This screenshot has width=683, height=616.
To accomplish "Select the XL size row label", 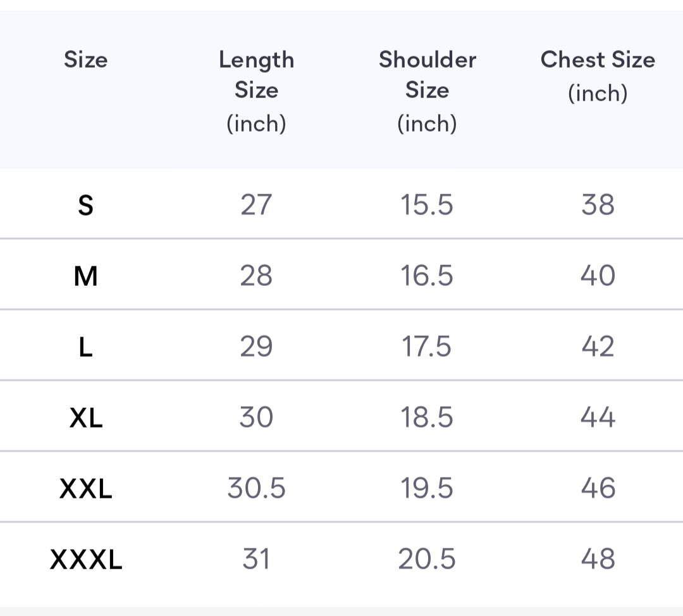I will point(85,417).
